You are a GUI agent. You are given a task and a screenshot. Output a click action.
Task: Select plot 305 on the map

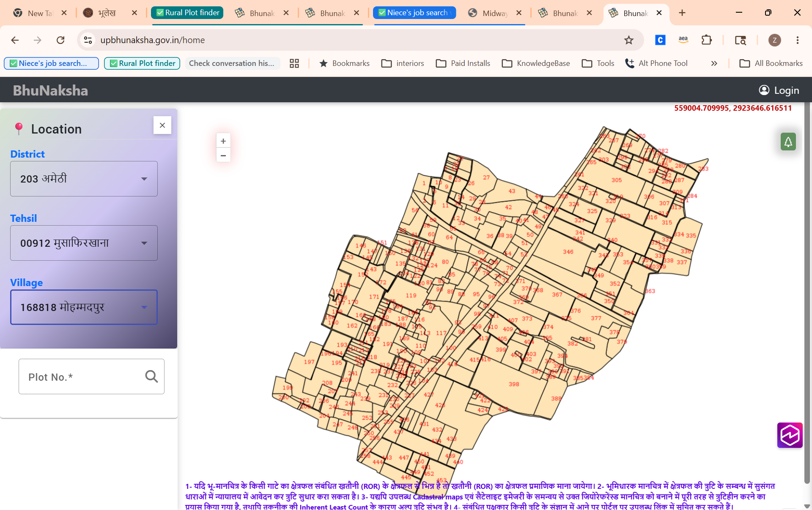tap(617, 180)
